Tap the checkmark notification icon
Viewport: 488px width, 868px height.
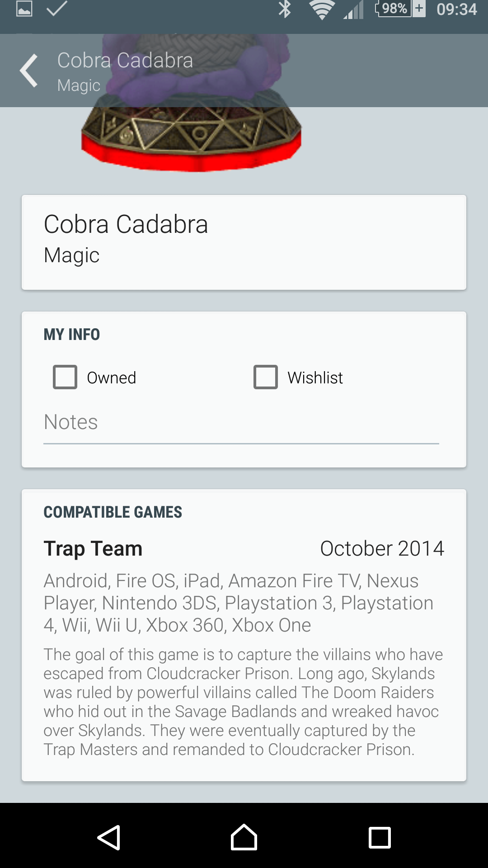click(x=57, y=9)
